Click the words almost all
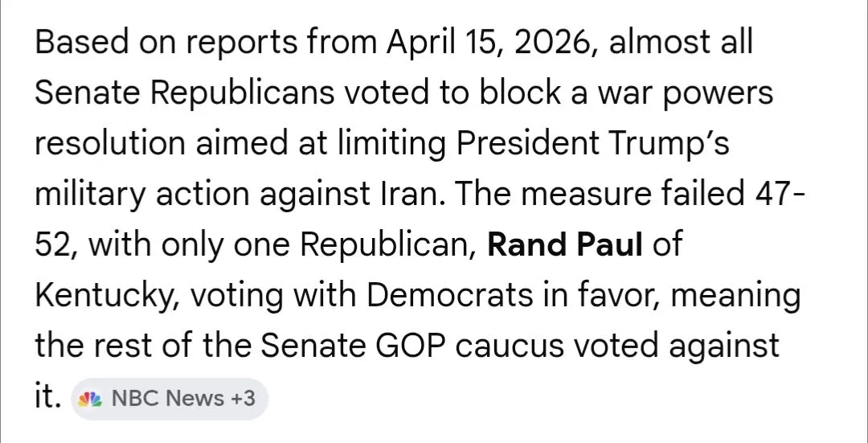The height and width of the screenshot is (443, 868). click(x=682, y=42)
